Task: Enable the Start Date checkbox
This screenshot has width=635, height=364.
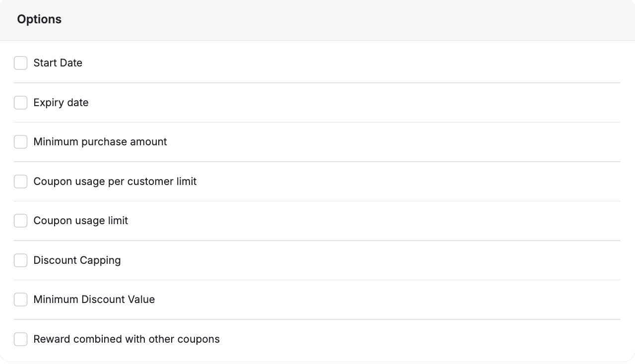Action: click(20, 63)
